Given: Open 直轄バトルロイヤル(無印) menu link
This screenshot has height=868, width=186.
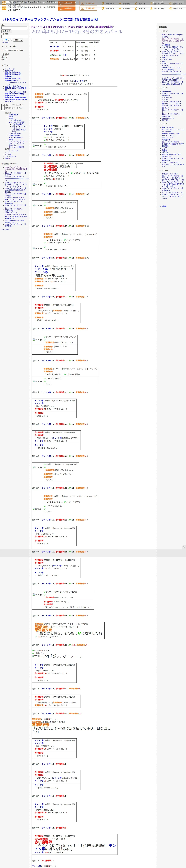Looking at the screenshot, I should tap(14, 94).
